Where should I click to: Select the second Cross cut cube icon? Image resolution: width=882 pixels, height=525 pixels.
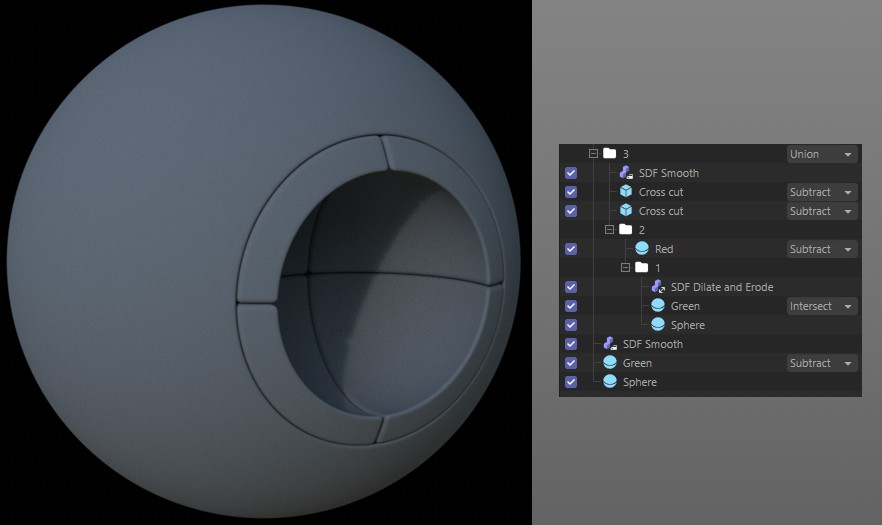click(626, 211)
